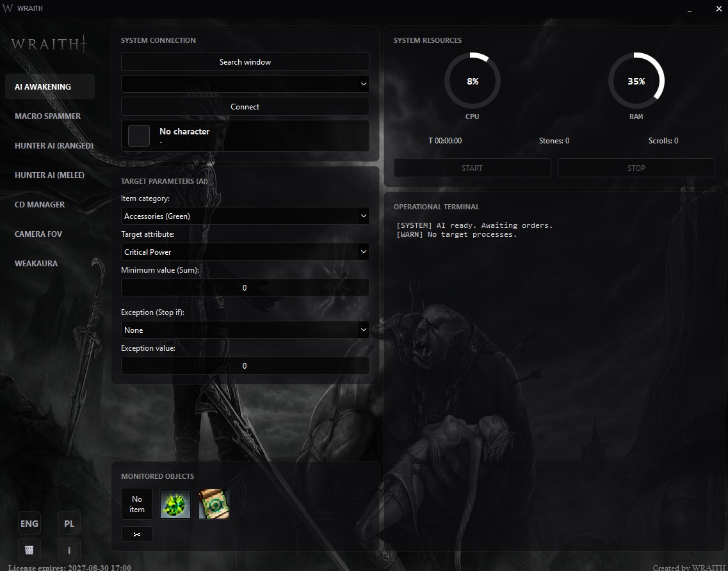Click 'Created by WRAITH' text
Screen dimensions: 728x571
coord(690,567)
